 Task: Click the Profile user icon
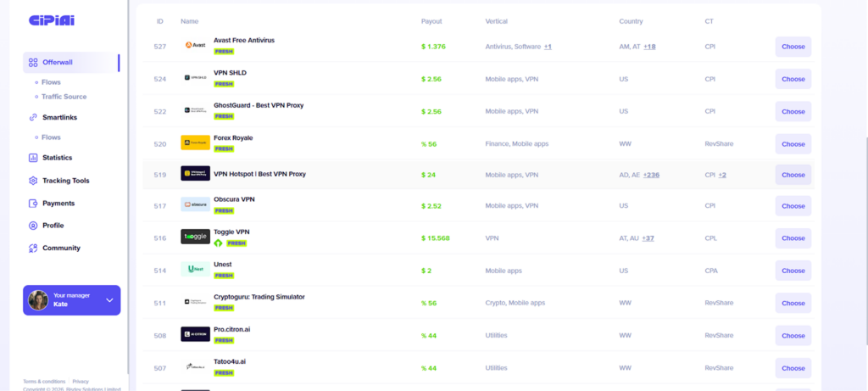[33, 226]
